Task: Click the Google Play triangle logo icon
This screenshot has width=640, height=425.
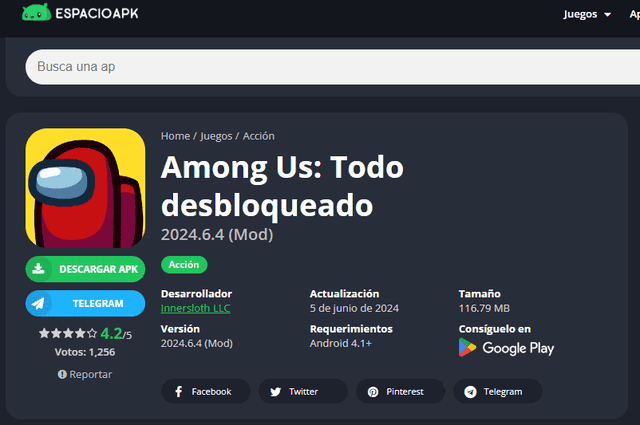Action: coord(467,347)
